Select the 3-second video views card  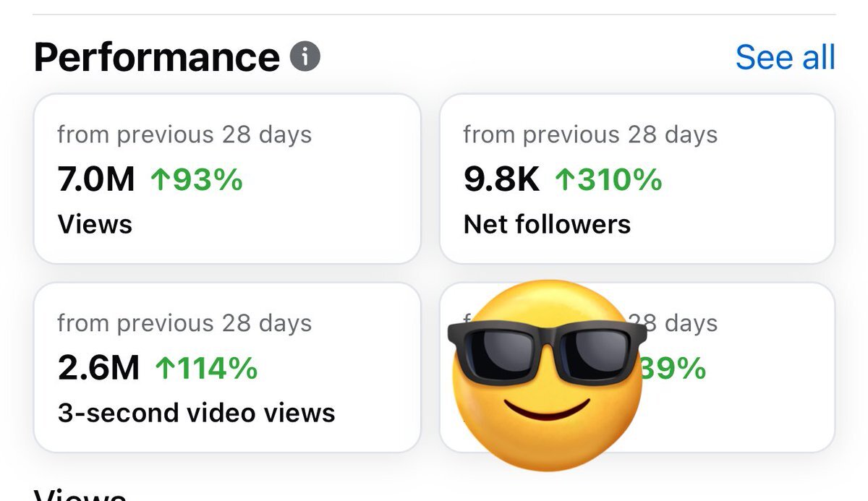(x=227, y=367)
